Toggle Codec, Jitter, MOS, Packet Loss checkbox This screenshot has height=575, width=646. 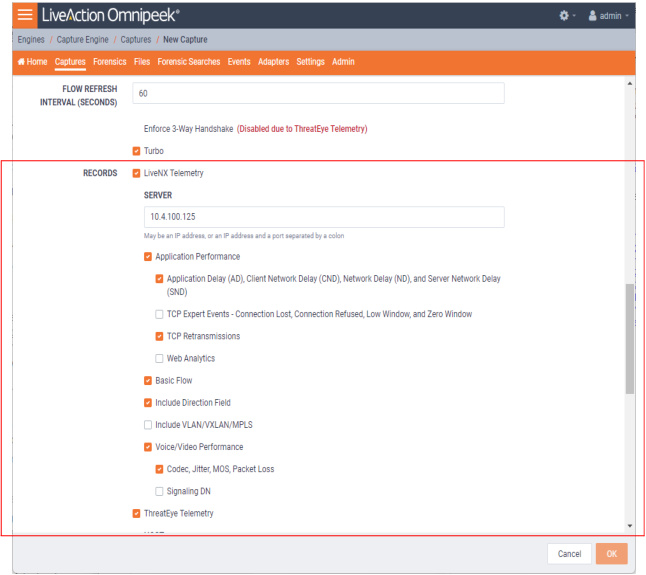point(159,469)
